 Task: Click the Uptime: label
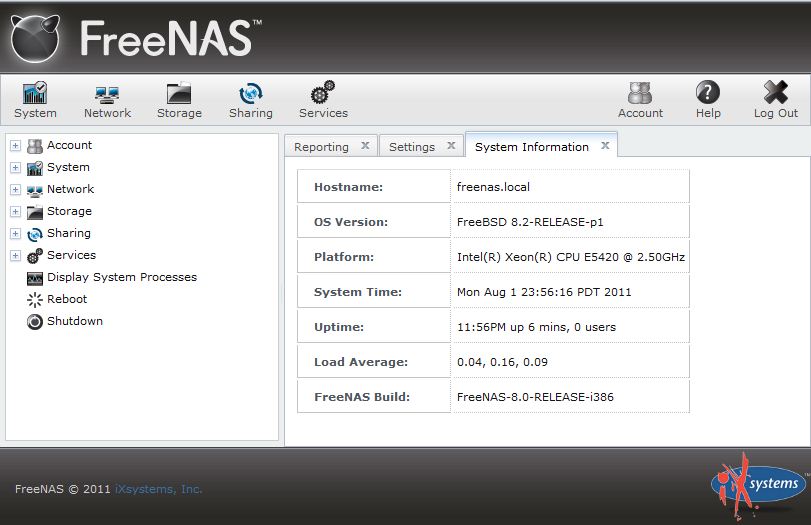[339, 327]
